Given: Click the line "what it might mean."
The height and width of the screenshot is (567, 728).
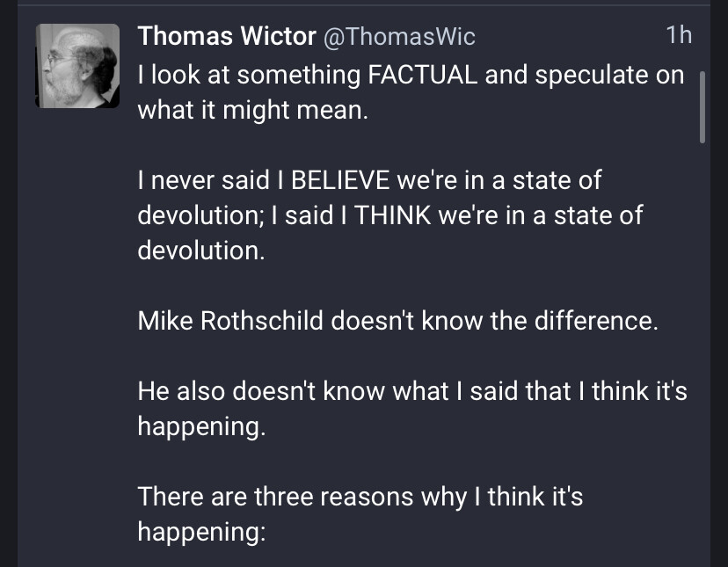Looking at the screenshot, I should [251, 111].
